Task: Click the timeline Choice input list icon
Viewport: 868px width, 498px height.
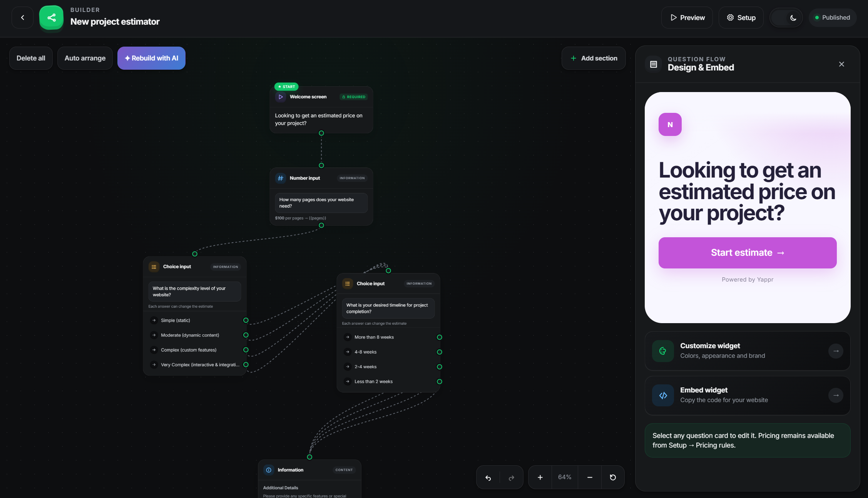Action: pos(348,284)
